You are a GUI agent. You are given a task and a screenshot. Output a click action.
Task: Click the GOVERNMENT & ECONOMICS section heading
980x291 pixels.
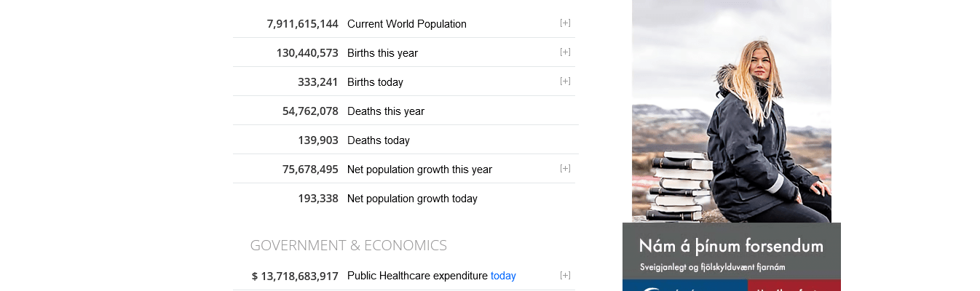tap(348, 246)
